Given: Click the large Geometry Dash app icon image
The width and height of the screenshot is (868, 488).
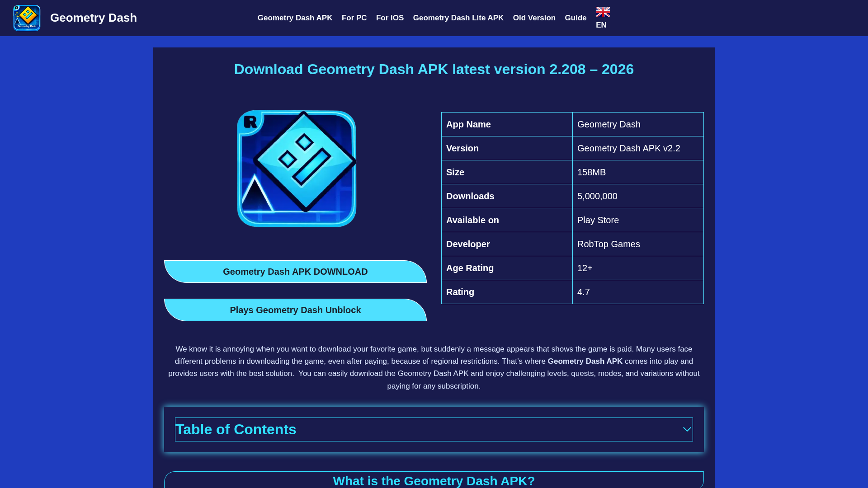Looking at the screenshot, I should [297, 169].
